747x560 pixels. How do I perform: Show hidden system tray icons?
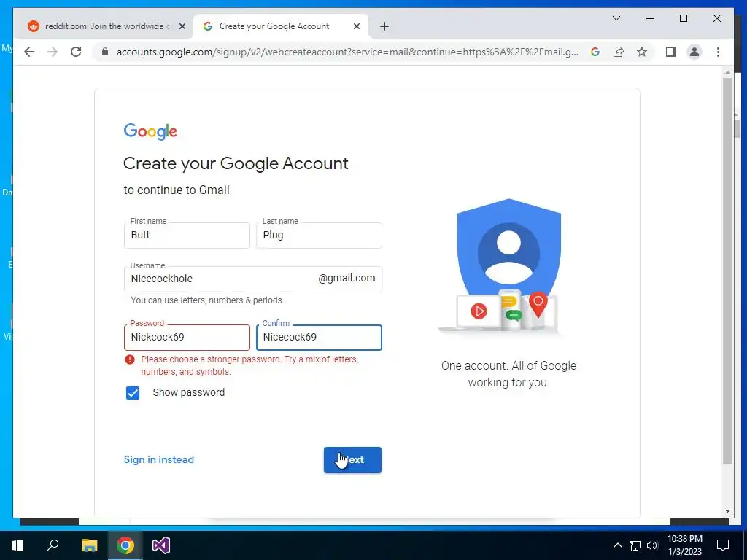[x=617, y=545]
